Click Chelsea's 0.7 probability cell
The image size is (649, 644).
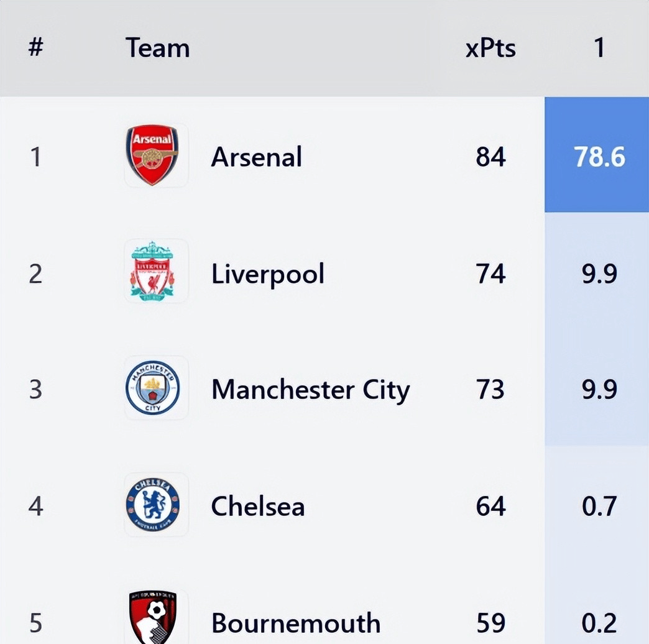[x=599, y=506]
